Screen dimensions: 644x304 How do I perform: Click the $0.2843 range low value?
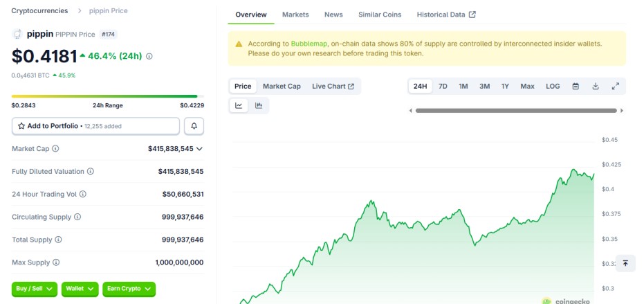[24, 105]
